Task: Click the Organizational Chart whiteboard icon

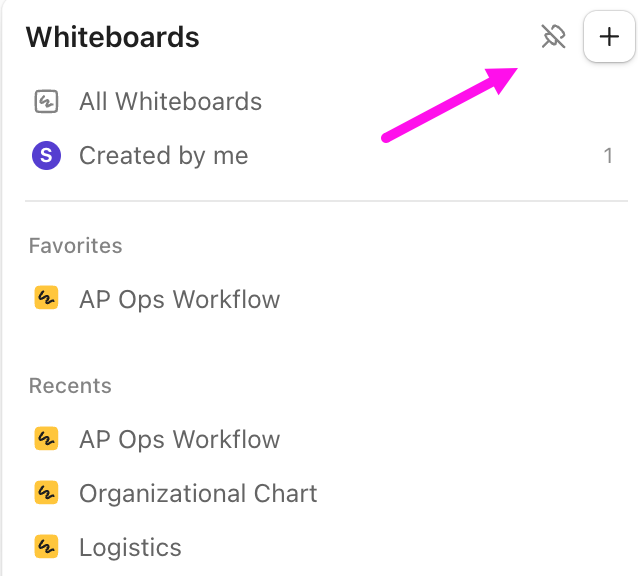Action: pos(46,494)
